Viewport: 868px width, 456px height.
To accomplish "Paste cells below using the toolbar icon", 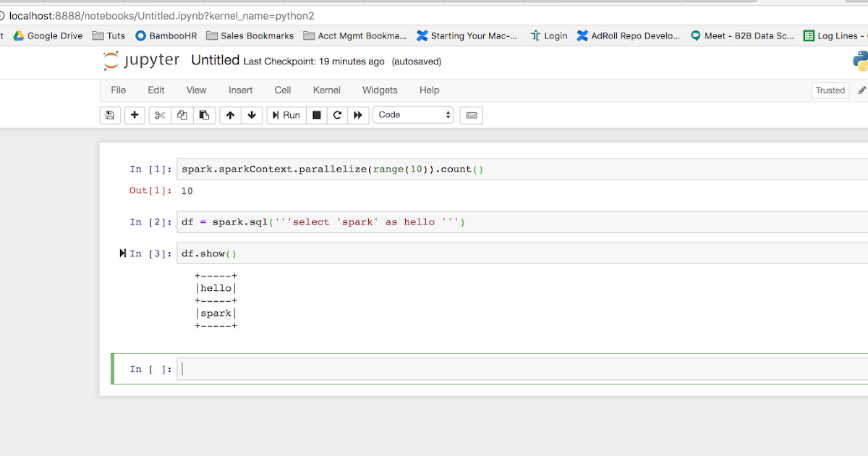I will tap(204, 115).
